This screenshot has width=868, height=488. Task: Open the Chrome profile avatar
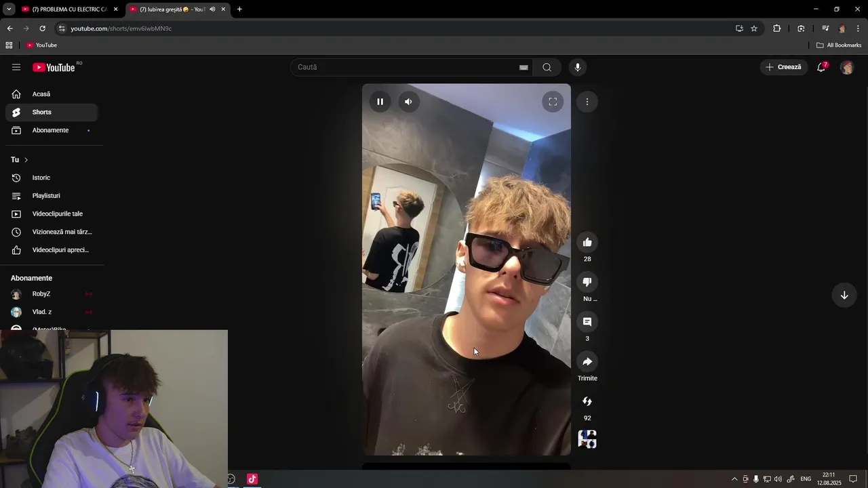pyautogui.click(x=842, y=28)
